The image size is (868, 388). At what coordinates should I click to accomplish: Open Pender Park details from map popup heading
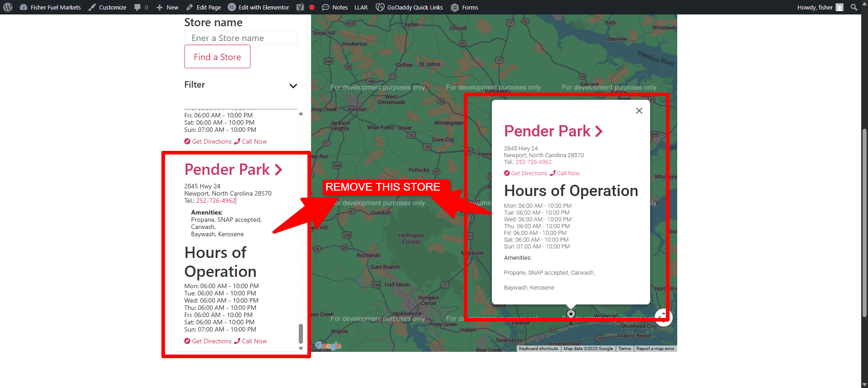coord(553,131)
